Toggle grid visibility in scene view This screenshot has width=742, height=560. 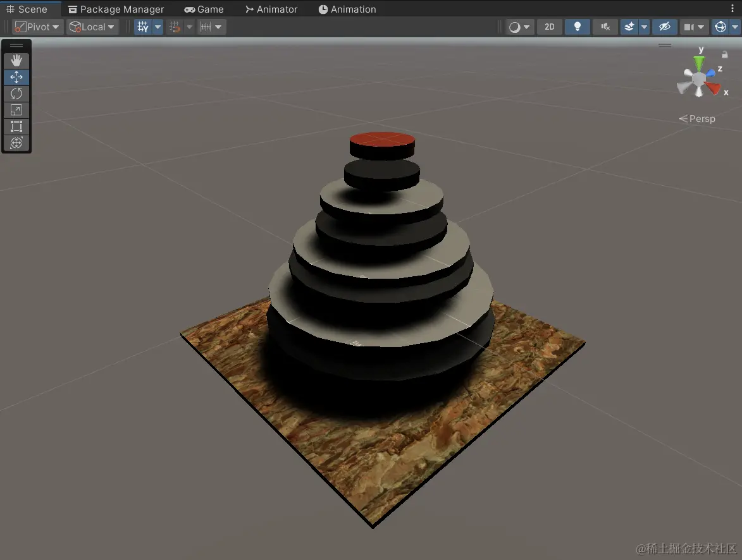click(x=143, y=27)
